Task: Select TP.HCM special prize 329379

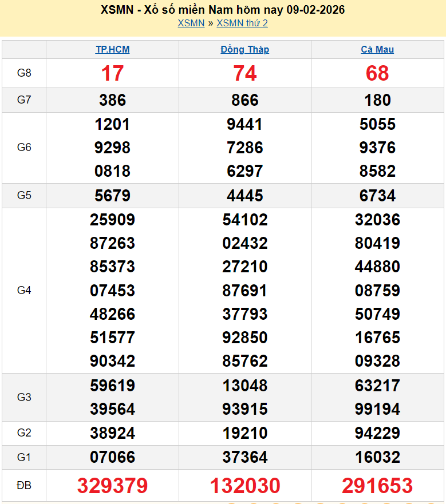Action: pyautogui.click(x=112, y=486)
